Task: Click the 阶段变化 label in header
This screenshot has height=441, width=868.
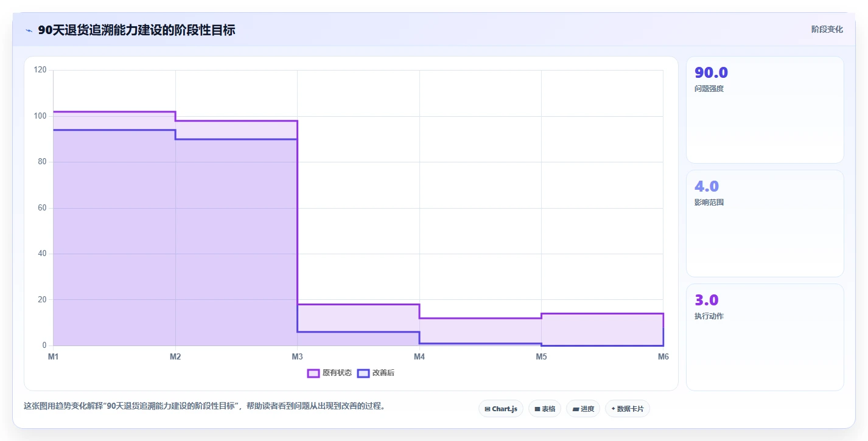Action: [x=827, y=29]
